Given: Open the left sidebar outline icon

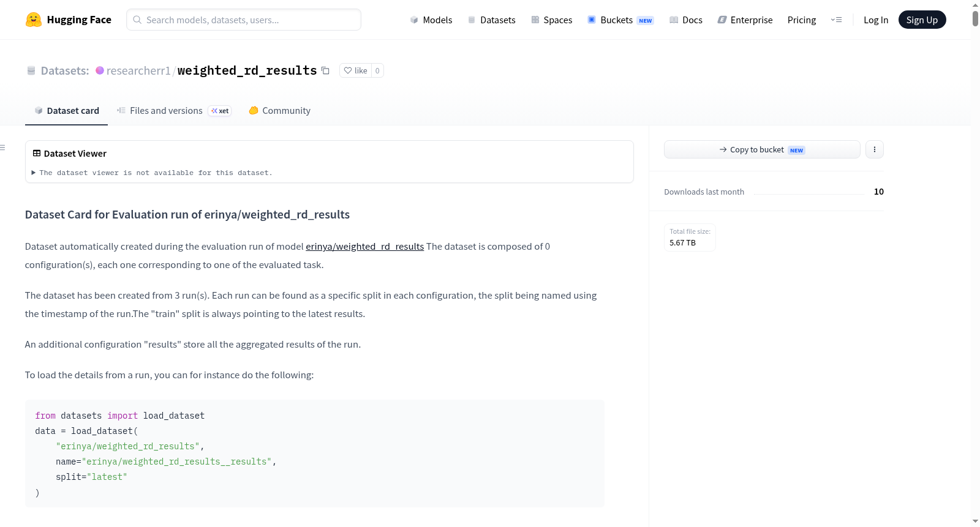Looking at the screenshot, I should pos(2,148).
